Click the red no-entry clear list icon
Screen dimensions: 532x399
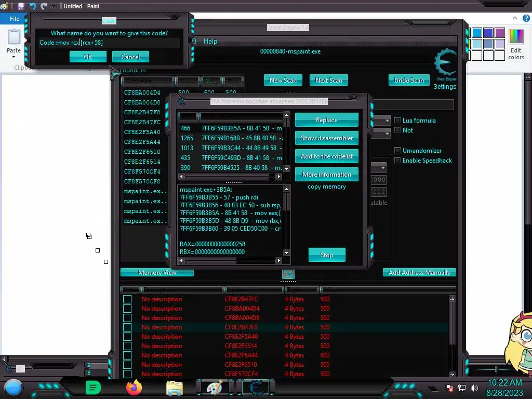(288, 273)
